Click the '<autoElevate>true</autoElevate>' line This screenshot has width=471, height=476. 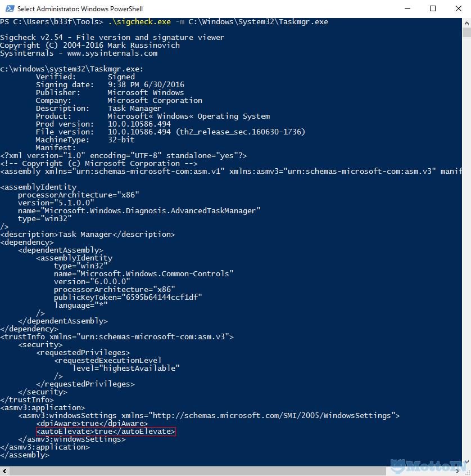click(x=106, y=432)
